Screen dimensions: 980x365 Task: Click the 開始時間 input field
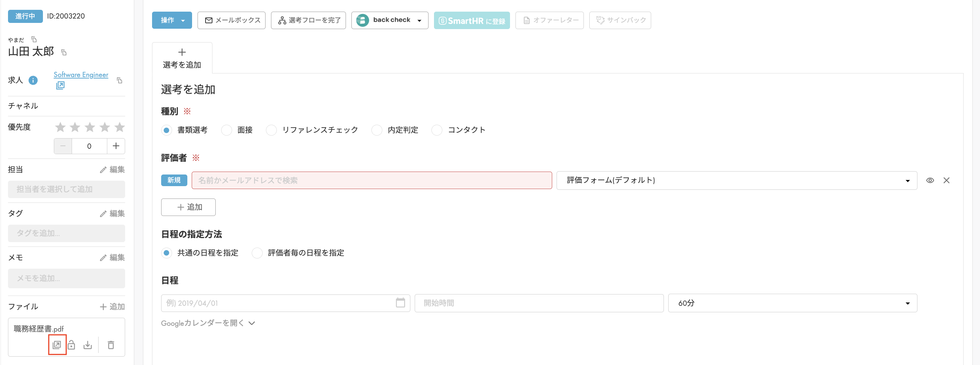pos(538,303)
